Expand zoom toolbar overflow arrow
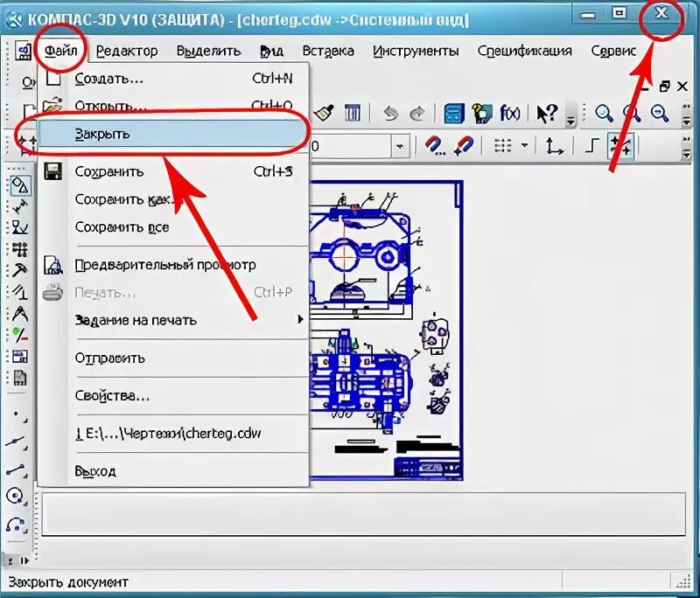 (x=687, y=115)
